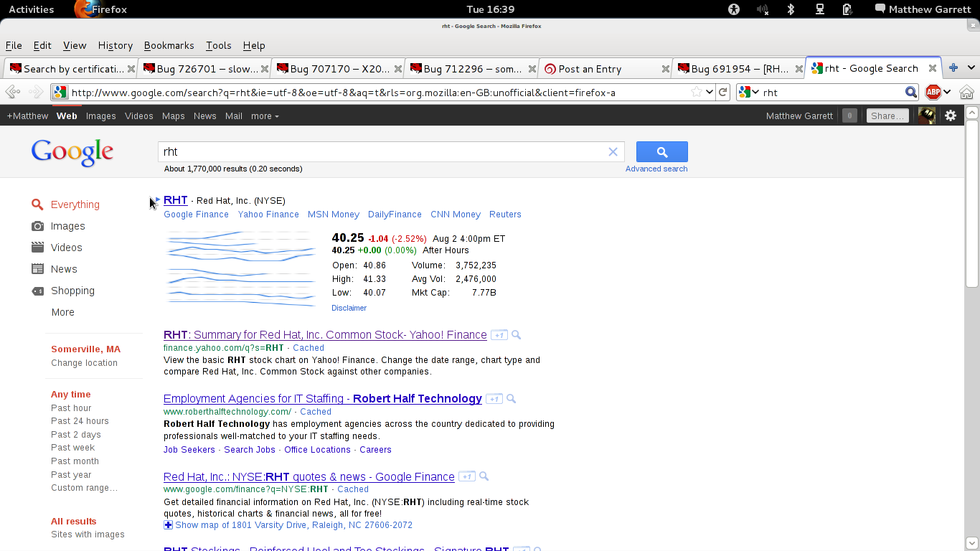The image size is (980, 551).
Task: Close the 'Post an Entry' tab
Action: 665,69
